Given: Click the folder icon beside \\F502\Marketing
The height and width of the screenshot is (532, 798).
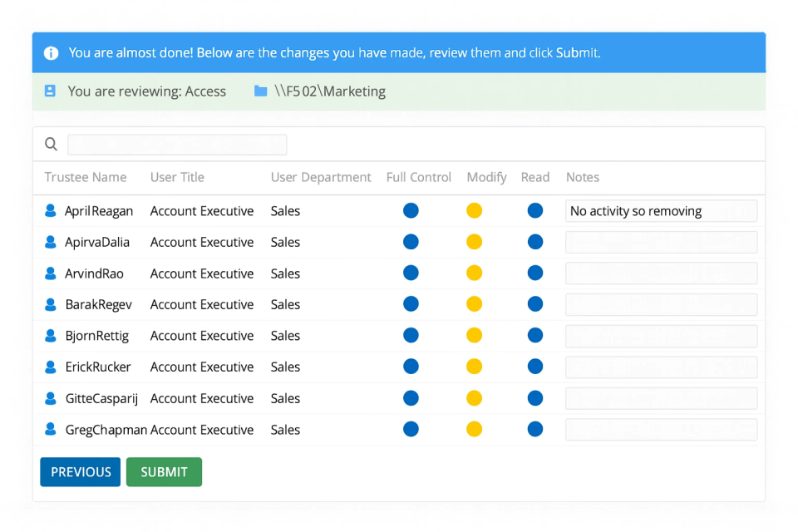Looking at the screenshot, I should pyautogui.click(x=260, y=91).
